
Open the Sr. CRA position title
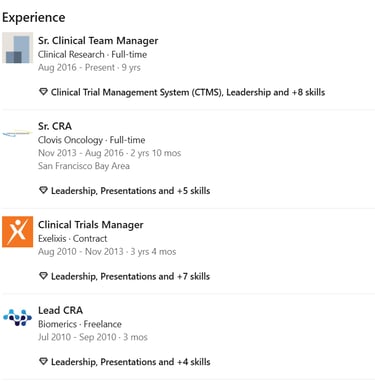tap(55, 126)
